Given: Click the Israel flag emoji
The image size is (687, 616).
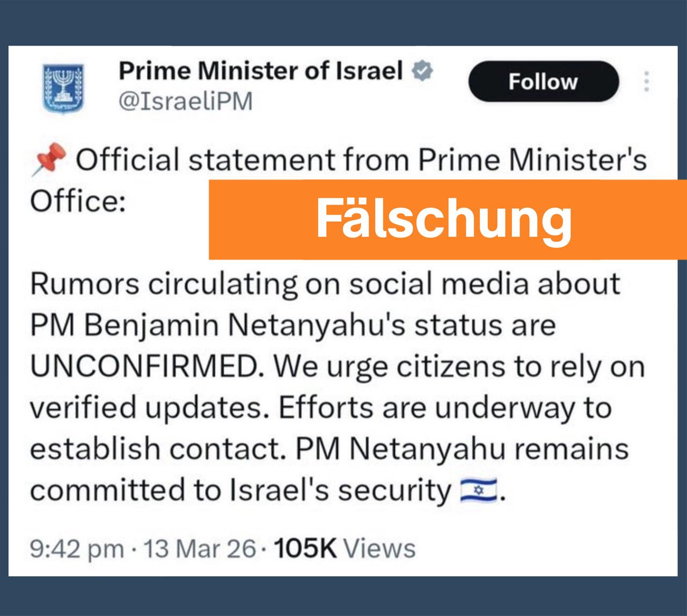Looking at the screenshot, I should coord(479,490).
